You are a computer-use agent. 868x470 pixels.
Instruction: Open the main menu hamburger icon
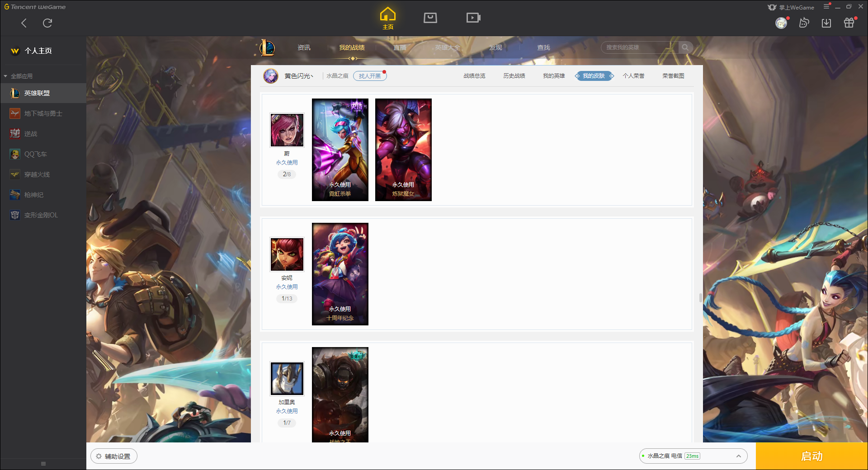coord(826,7)
